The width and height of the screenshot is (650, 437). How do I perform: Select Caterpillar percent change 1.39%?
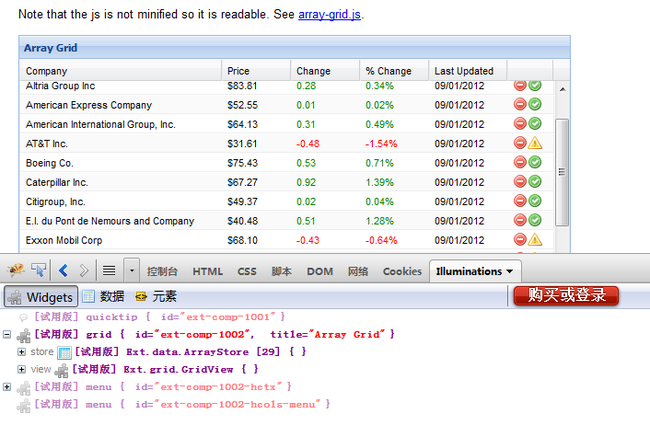click(x=379, y=182)
